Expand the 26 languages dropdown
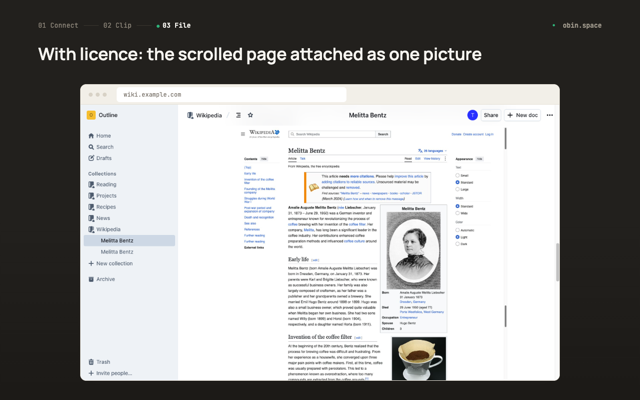The image size is (640, 400). [x=432, y=151]
